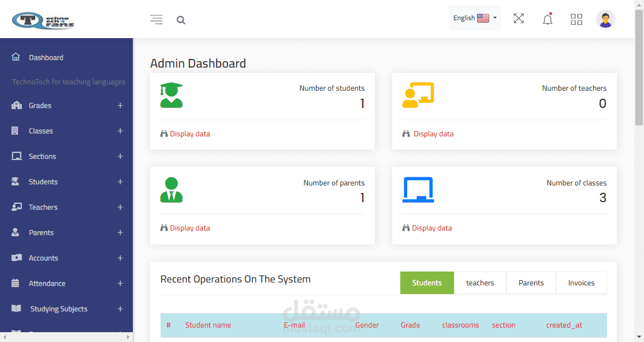Click the Dashboard home icon in sidebar
644x342 pixels.
pos(16,57)
